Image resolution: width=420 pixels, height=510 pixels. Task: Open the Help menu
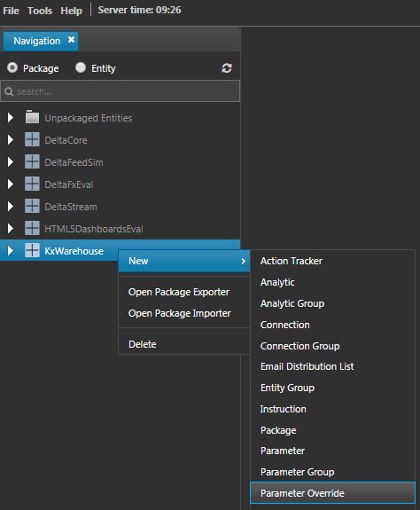click(x=72, y=11)
